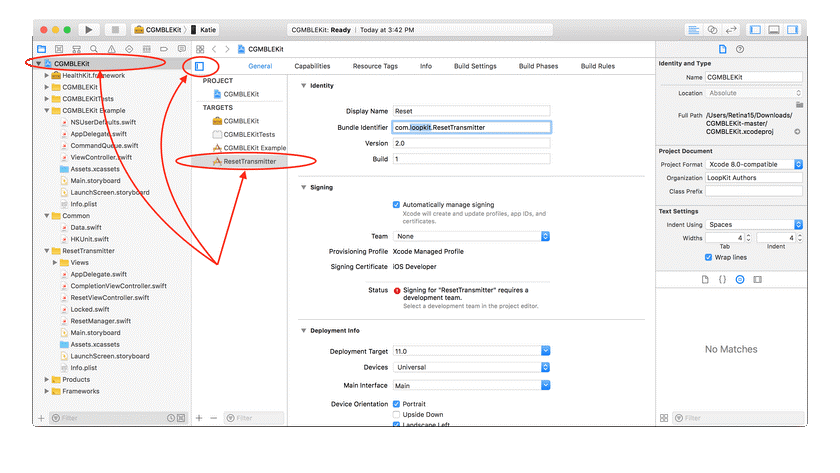
Task: Increase the Tab width stepper
Action: pyautogui.click(x=748, y=236)
